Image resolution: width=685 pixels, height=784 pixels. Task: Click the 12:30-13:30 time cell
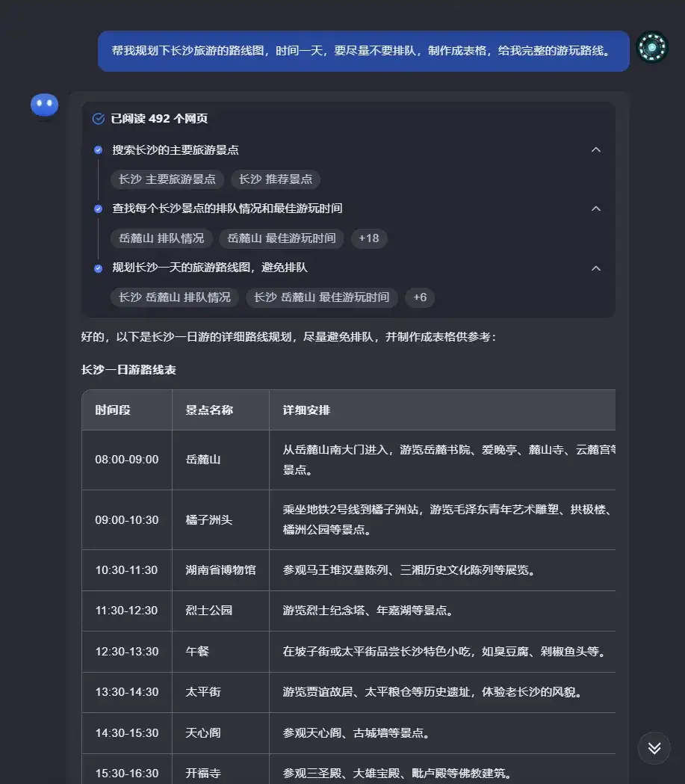[127, 652]
